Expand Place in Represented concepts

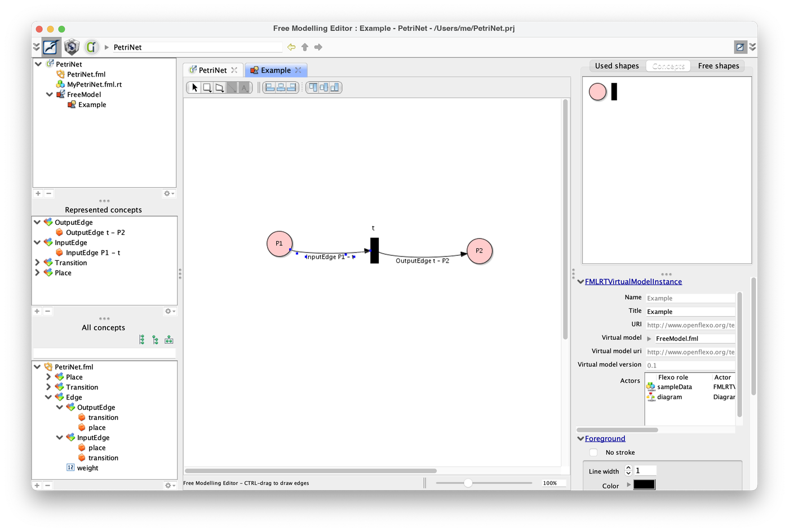(37, 273)
